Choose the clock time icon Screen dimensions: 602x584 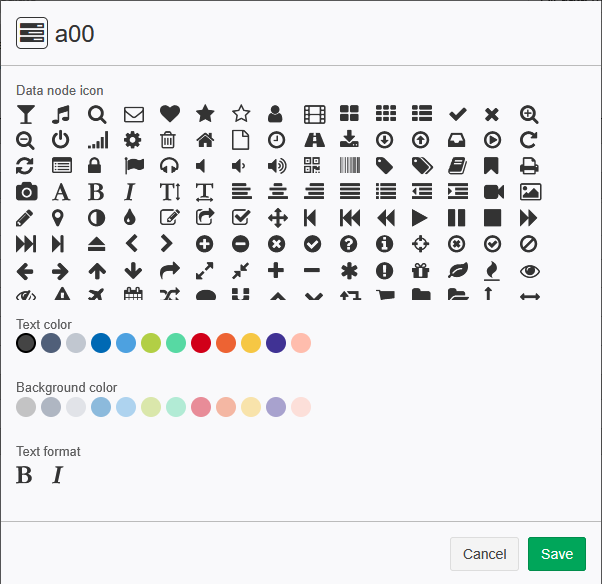(276, 140)
